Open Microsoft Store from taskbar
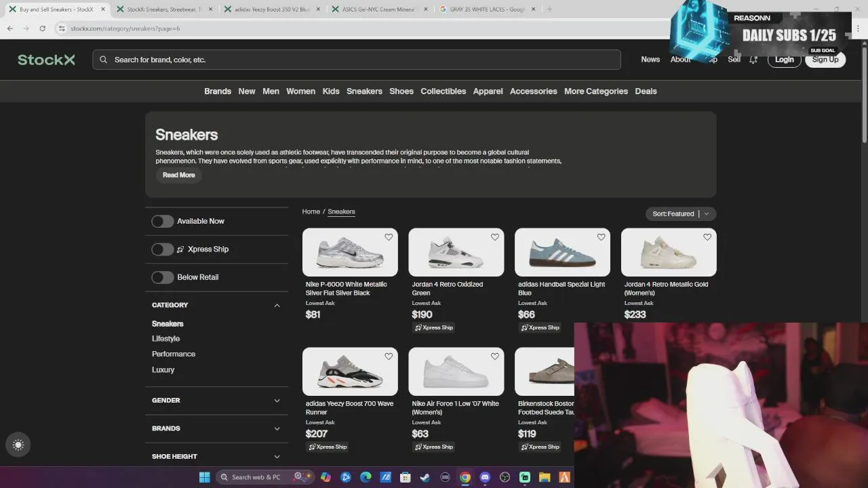This screenshot has width=868, height=488. (x=406, y=477)
